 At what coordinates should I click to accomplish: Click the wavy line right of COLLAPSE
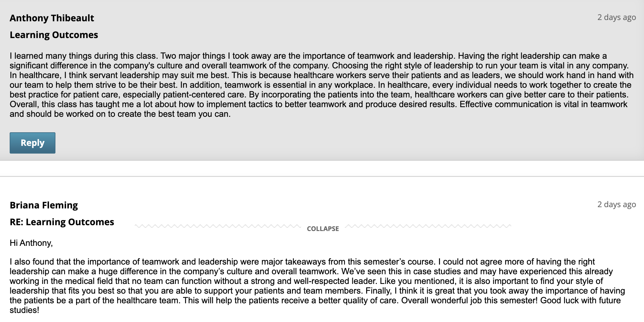428,226
